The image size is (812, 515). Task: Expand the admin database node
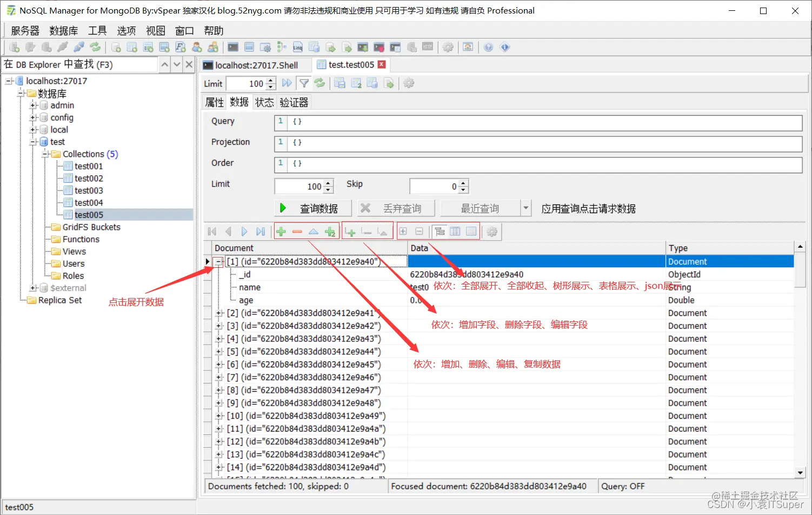click(x=34, y=105)
